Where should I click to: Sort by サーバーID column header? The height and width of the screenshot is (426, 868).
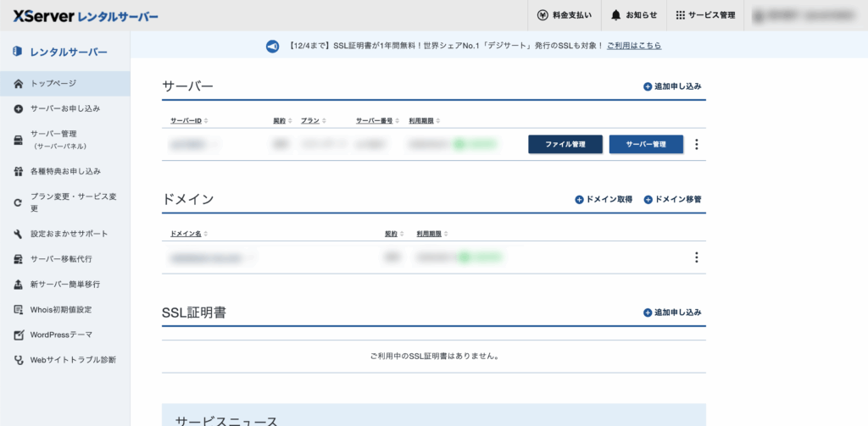point(189,121)
